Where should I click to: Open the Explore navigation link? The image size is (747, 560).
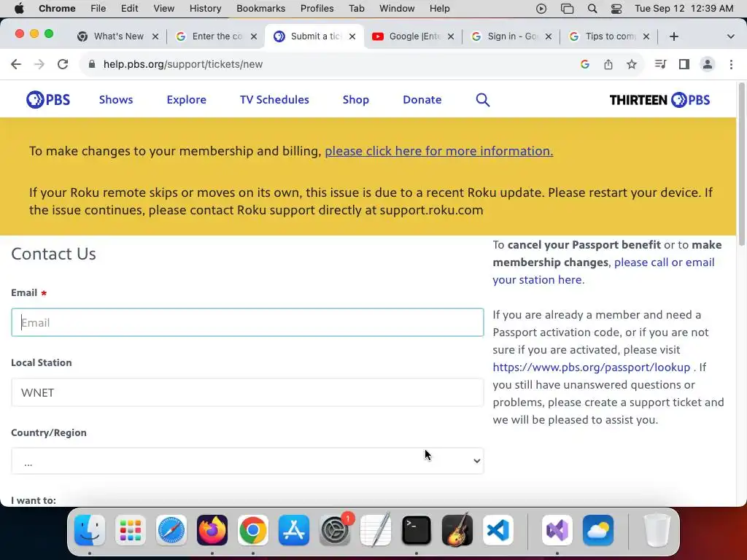click(x=186, y=99)
